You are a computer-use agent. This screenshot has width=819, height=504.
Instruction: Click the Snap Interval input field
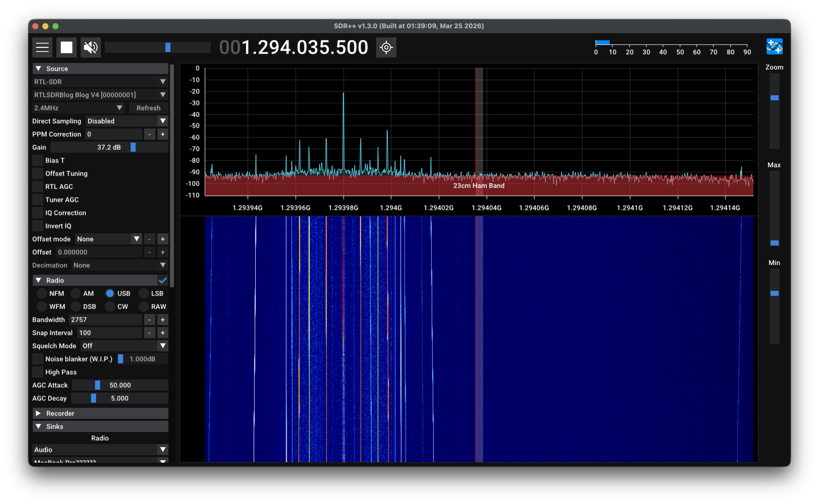tap(110, 333)
